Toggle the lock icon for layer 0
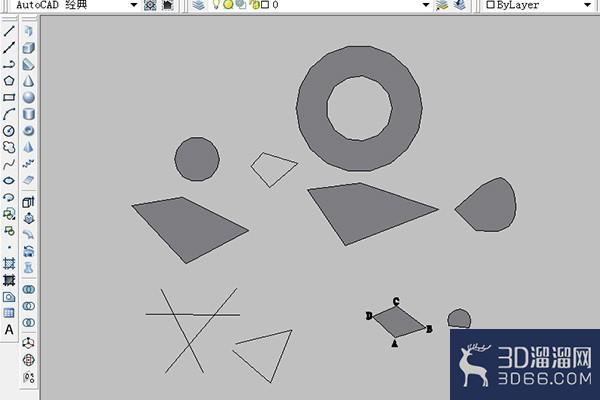The width and height of the screenshot is (600, 400). pos(254,5)
